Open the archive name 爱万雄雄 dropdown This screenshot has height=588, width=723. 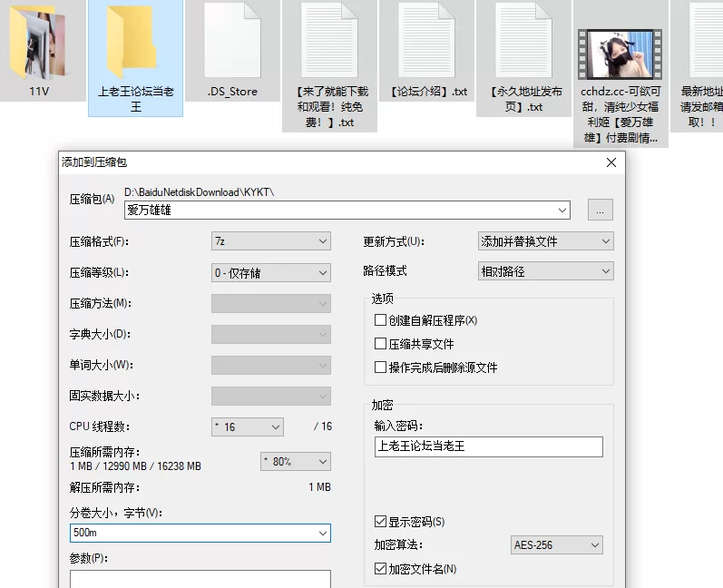[x=562, y=211]
